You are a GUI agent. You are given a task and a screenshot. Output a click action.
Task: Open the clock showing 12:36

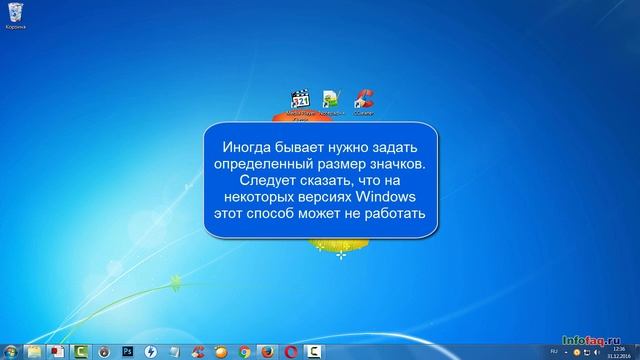619,352
